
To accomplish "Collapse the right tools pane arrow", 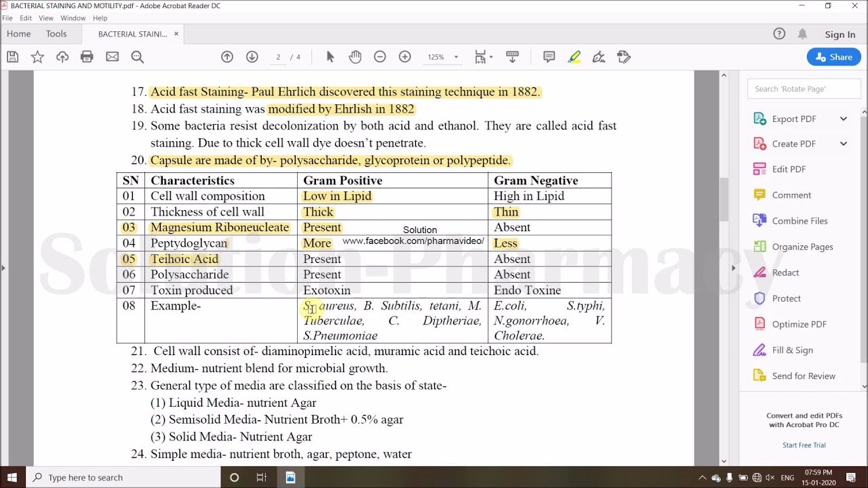I will coord(733,268).
